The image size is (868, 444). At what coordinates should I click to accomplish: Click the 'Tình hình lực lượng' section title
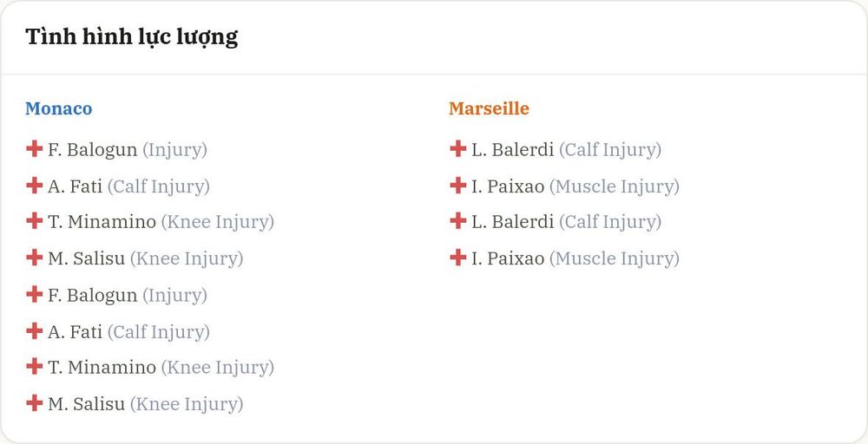[x=132, y=37]
